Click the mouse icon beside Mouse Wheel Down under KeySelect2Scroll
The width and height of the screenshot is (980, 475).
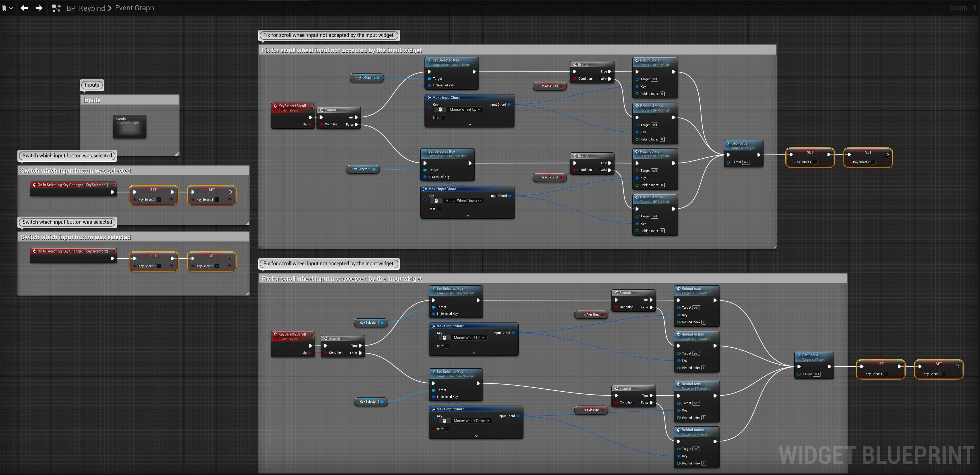pyautogui.click(x=444, y=421)
